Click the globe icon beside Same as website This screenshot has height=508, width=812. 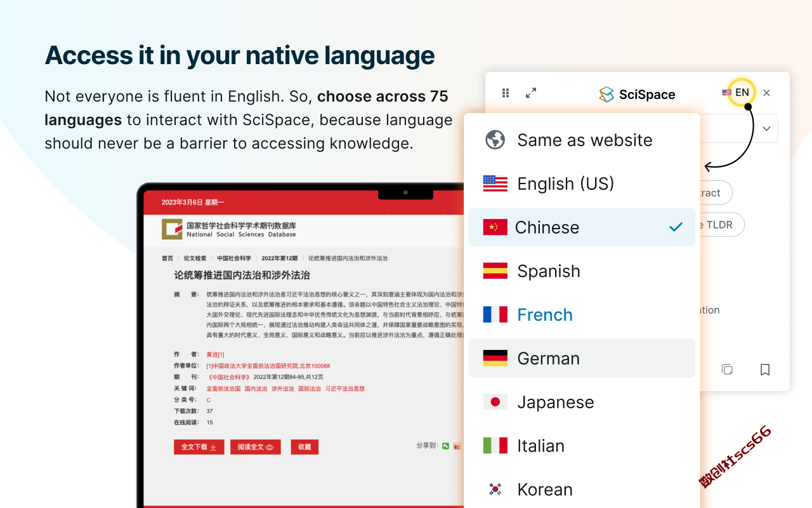[495, 140]
